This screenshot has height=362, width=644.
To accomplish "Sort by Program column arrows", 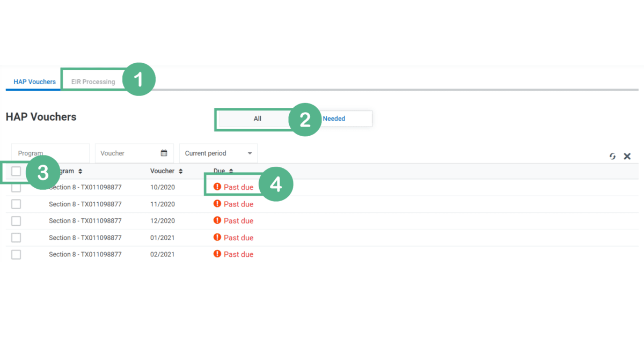I will [80, 171].
